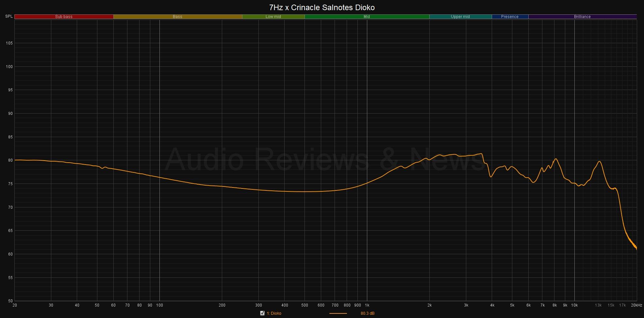Toggle the Dioko trace checkbox

(262, 313)
